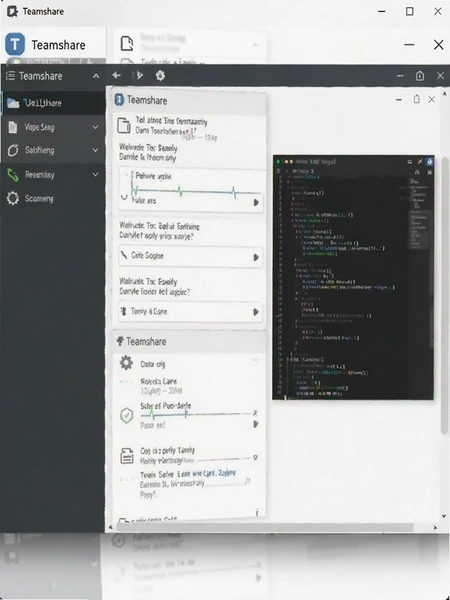The image size is (450, 600).
Task: Click the gear icon next to Data cfg
Action: (126, 363)
